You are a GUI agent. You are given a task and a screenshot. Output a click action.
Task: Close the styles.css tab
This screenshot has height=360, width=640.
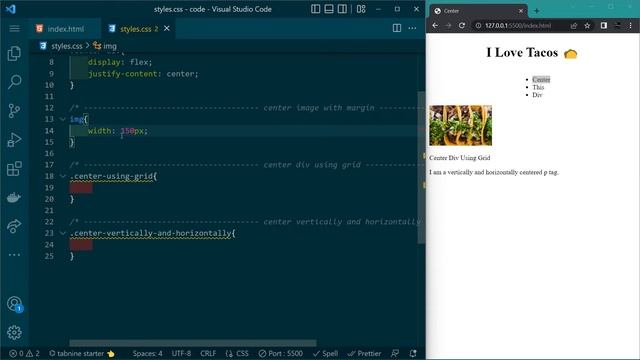(x=167, y=28)
